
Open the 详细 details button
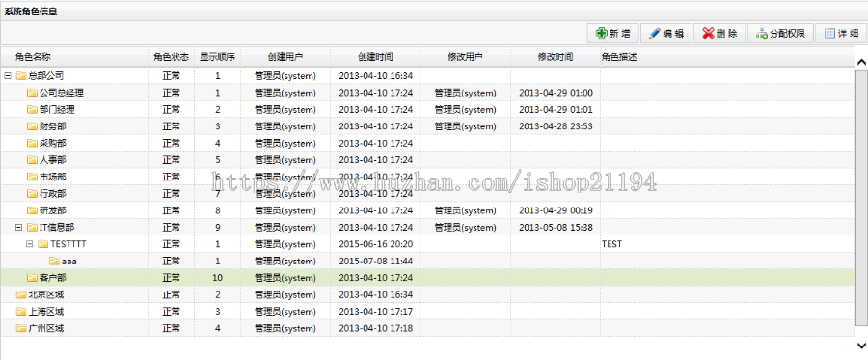tap(840, 33)
